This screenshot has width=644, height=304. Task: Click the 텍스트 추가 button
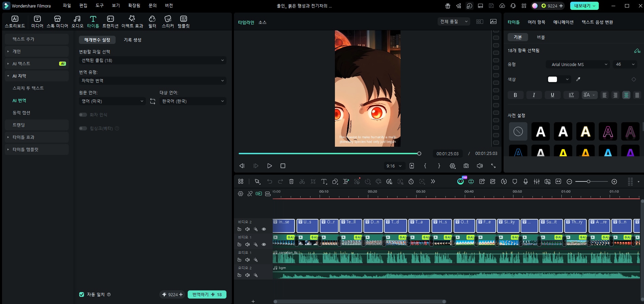(37, 39)
